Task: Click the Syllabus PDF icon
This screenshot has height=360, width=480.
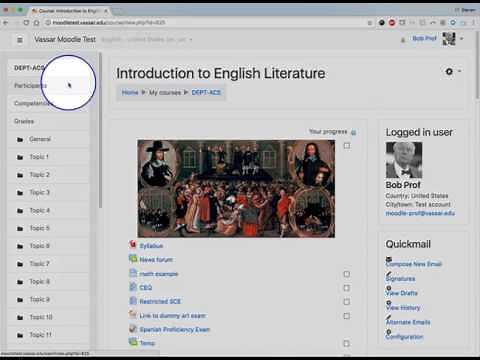Action: 133,245
